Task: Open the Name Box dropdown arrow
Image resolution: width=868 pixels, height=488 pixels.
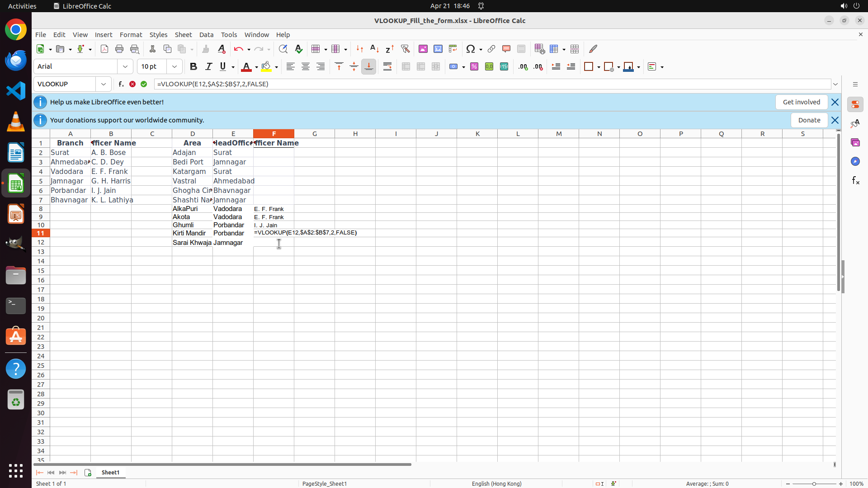Action: tap(104, 84)
